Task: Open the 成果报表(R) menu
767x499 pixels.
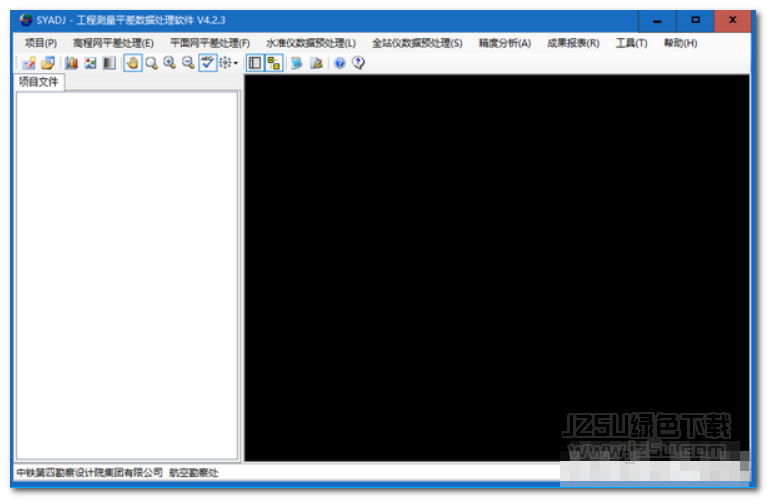Action: point(573,44)
